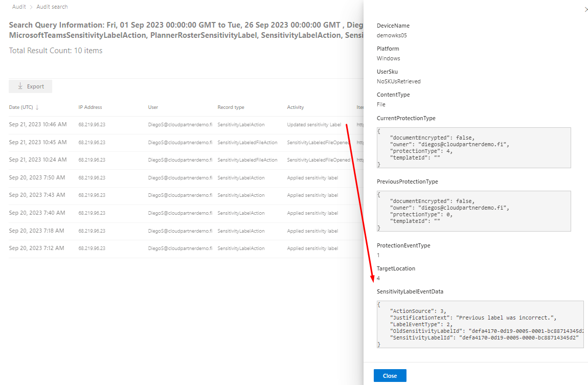This screenshot has height=385, width=588.
Task: Open the Sep 20, 2023 7:12 AM record
Action: click(x=37, y=248)
